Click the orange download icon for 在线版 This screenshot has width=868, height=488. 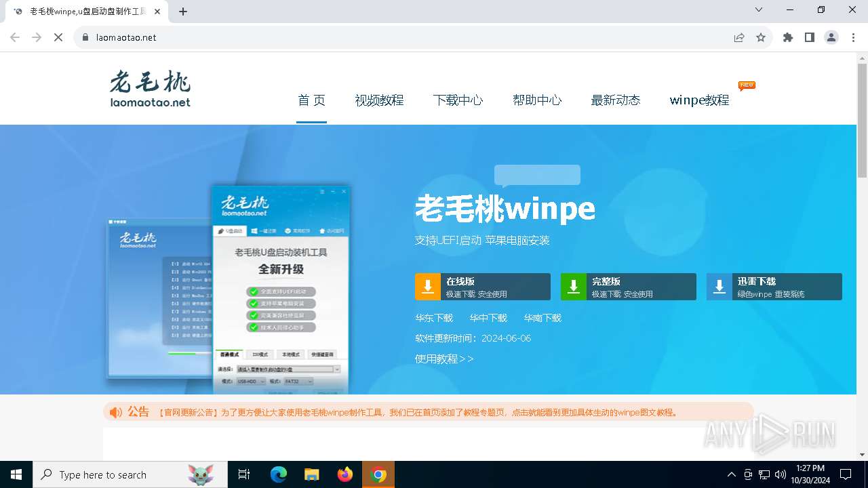tap(428, 287)
